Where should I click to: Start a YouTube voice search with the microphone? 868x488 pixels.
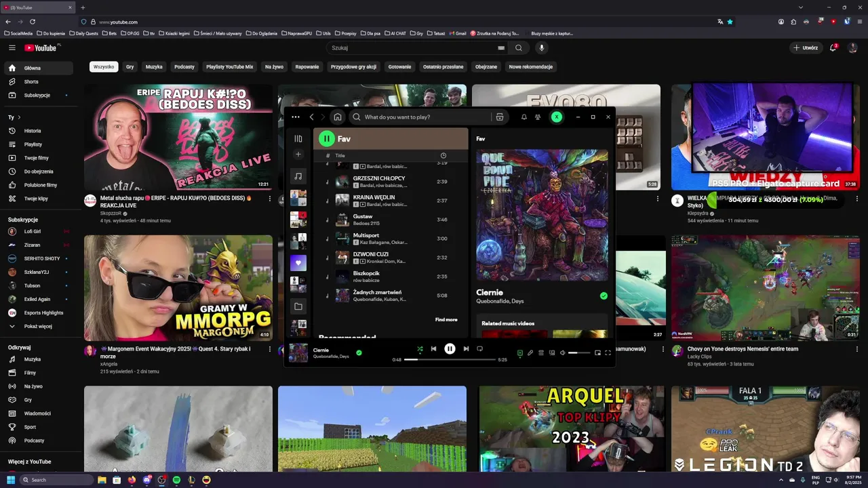click(541, 47)
